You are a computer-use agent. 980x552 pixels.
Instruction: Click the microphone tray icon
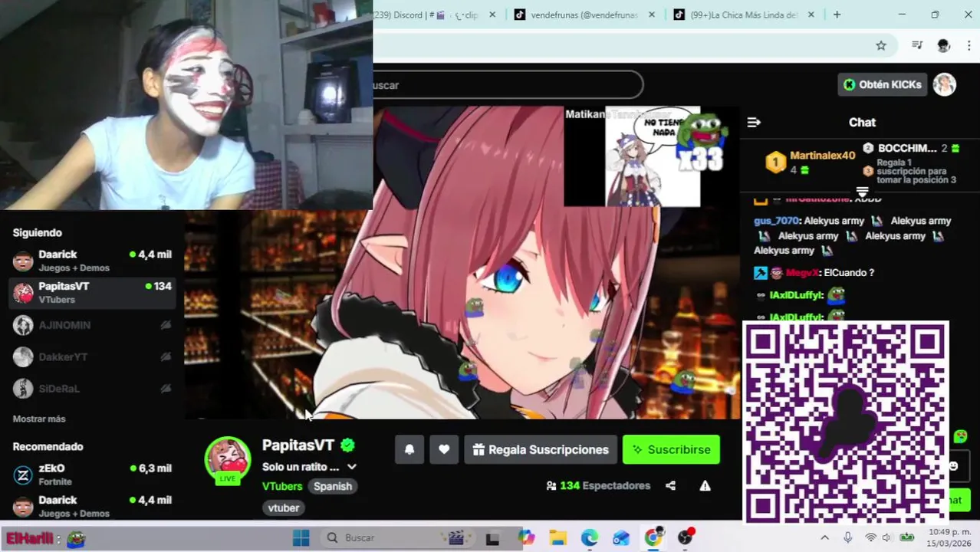[847, 537]
